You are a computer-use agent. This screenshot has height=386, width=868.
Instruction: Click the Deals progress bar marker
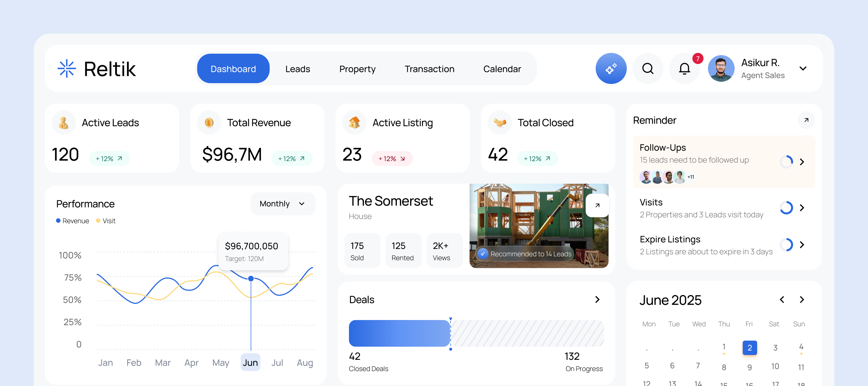click(451, 333)
